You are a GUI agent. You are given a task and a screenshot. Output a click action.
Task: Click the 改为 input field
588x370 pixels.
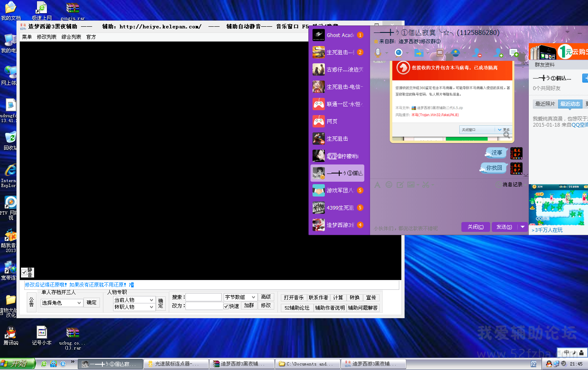coord(204,306)
